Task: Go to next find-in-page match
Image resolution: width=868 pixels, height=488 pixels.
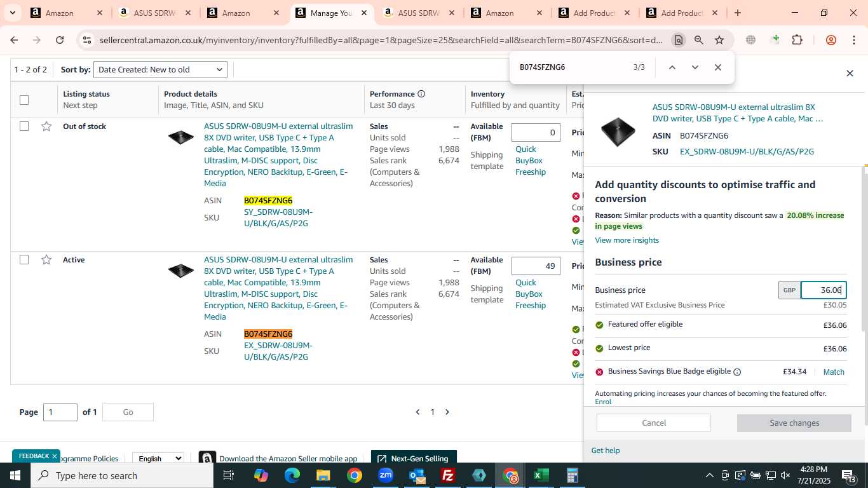Action: (695, 67)
